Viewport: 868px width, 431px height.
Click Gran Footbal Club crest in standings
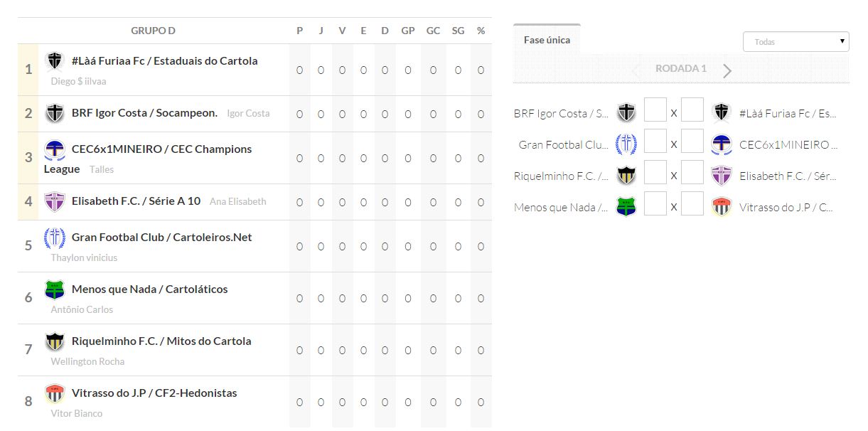pos(55,238)
